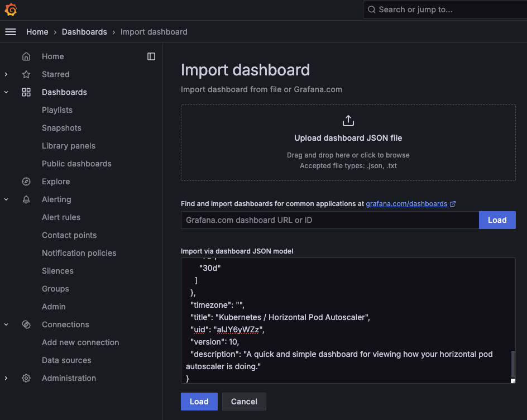Screen dimensions: 527x420
Task: Open Library panels page
Action: point(69,146)
